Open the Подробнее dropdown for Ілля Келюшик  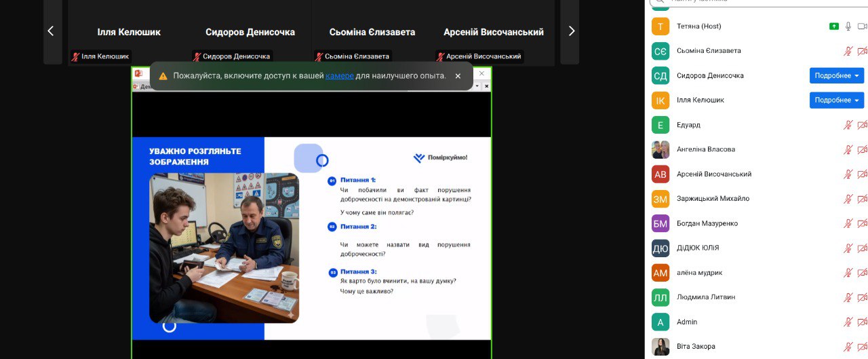pyautogui.click(x=837, y=100)
